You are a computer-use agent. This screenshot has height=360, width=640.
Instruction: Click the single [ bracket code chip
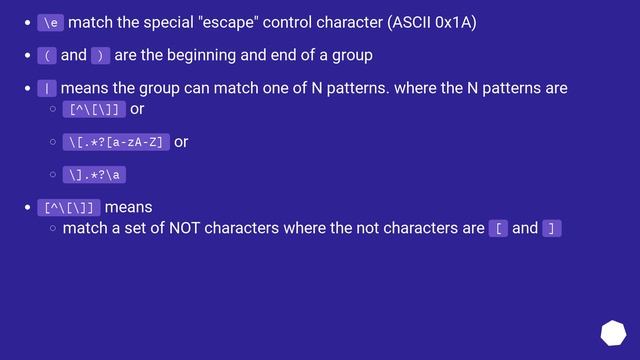[498, 229]
